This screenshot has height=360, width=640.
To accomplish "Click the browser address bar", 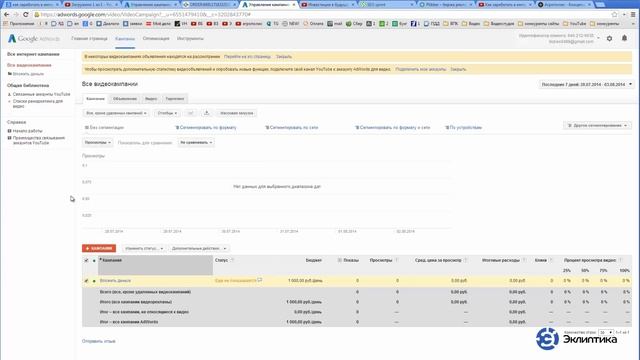I will 322,14.
